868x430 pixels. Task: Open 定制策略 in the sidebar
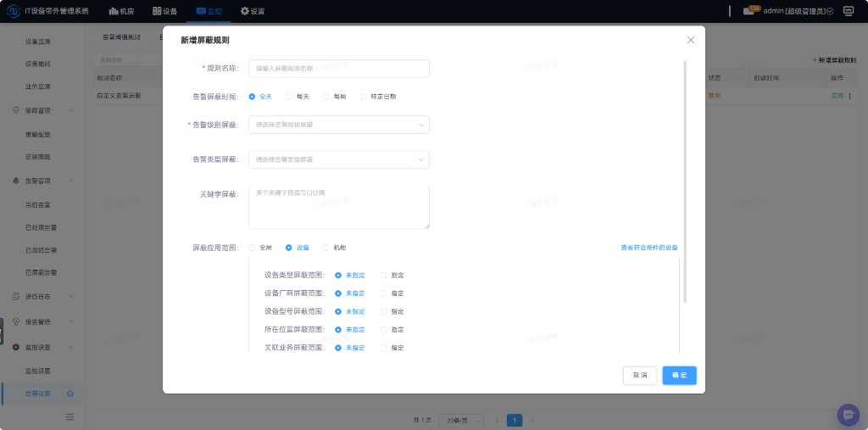pyautogui.click(x=37, y=157)
